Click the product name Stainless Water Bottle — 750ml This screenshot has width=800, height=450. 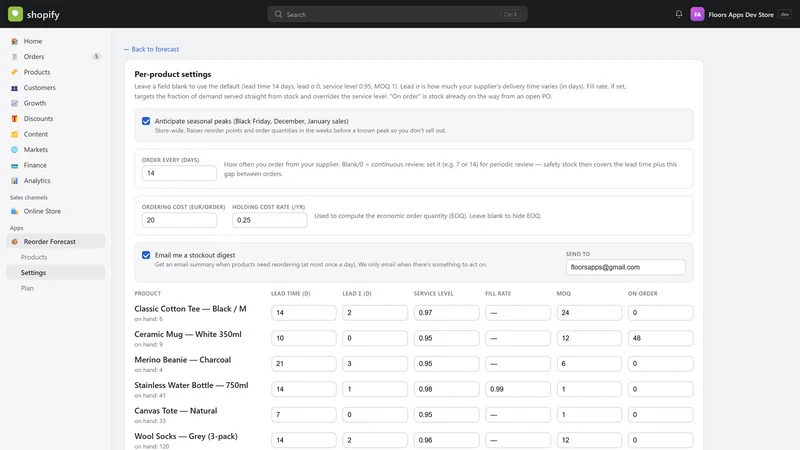click(x=191, y=385)
